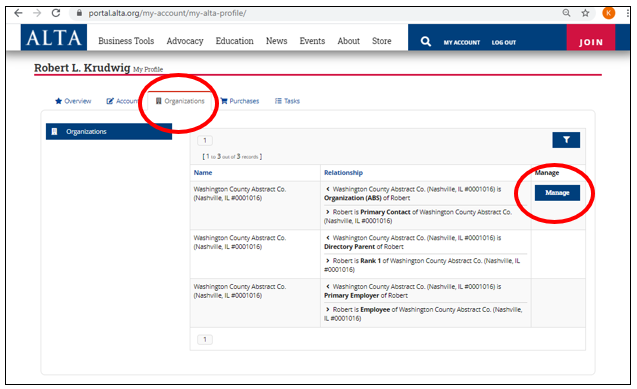This screenshot has height=389, width=637.
Task: Open the Advocacy menu
Action: (x=185, y=41)
